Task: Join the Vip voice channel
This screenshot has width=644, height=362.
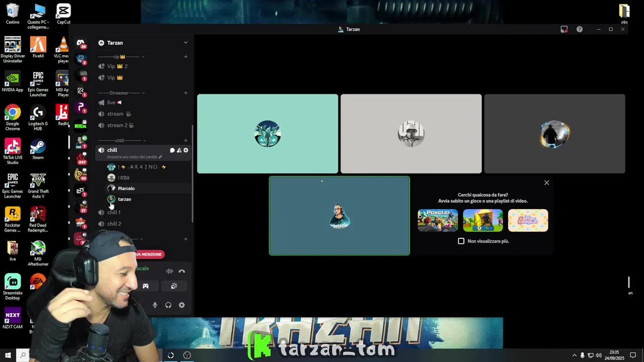Action: 143,78
